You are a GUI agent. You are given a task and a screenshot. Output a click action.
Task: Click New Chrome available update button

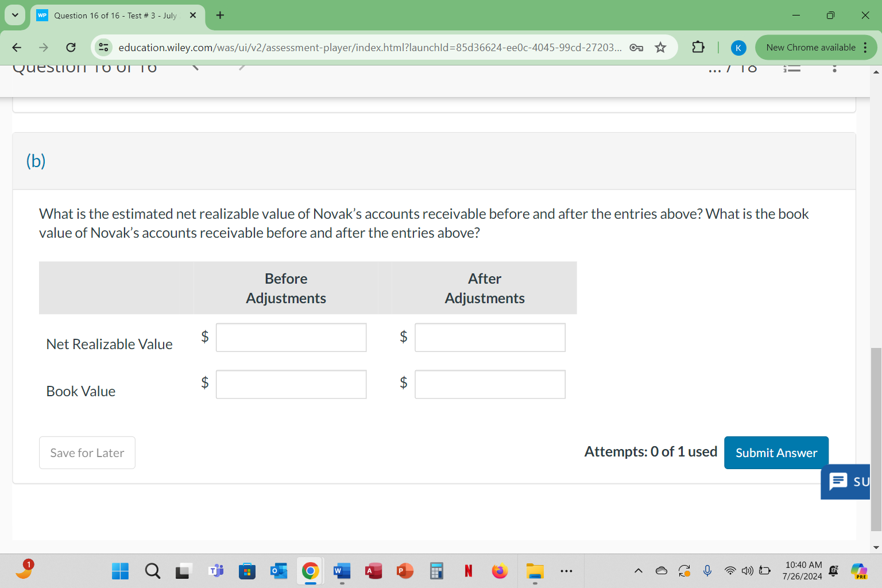pos(810,47)
